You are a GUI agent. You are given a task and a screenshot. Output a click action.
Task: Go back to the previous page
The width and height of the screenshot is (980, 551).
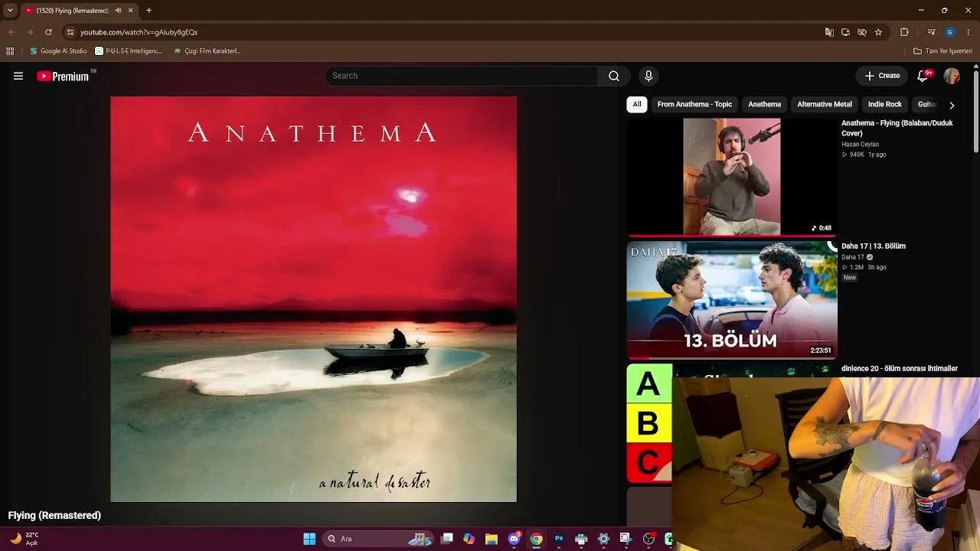click(x=11, y=32)
